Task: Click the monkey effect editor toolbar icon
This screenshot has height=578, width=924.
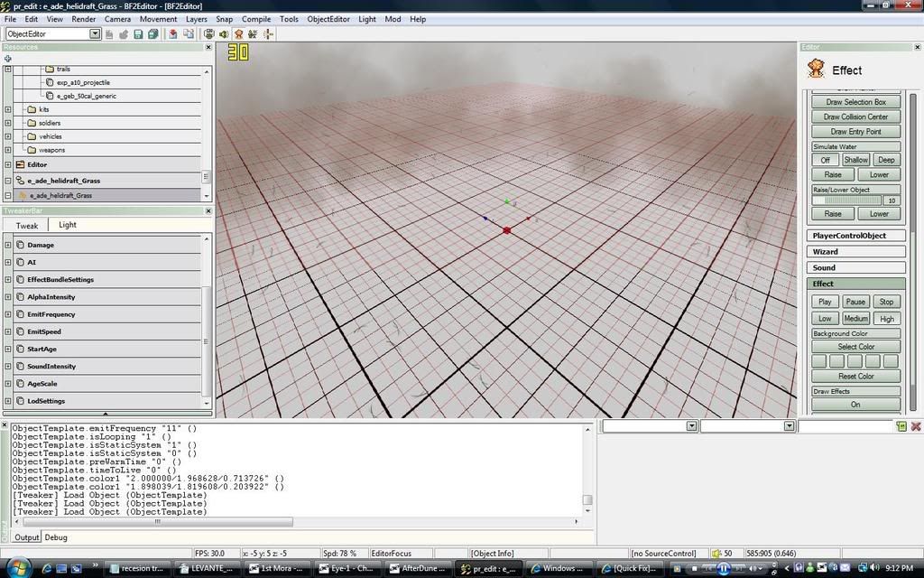Action: (x=238, y=34)
